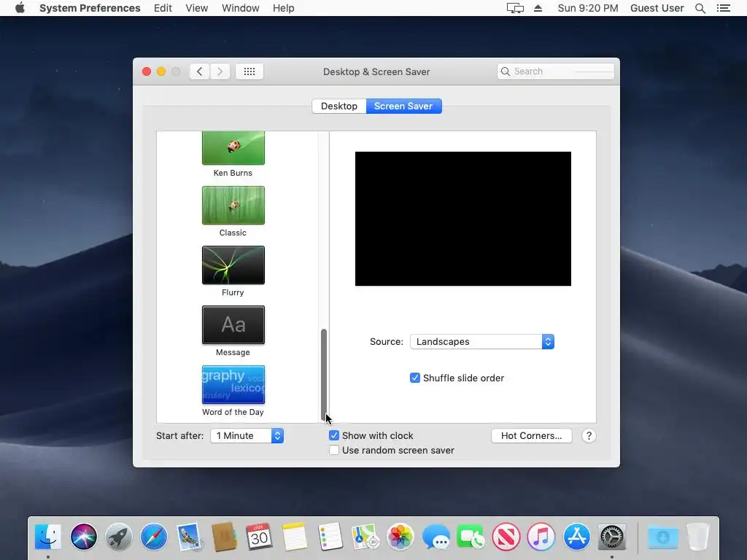Open the Window menu

[241, 8]
